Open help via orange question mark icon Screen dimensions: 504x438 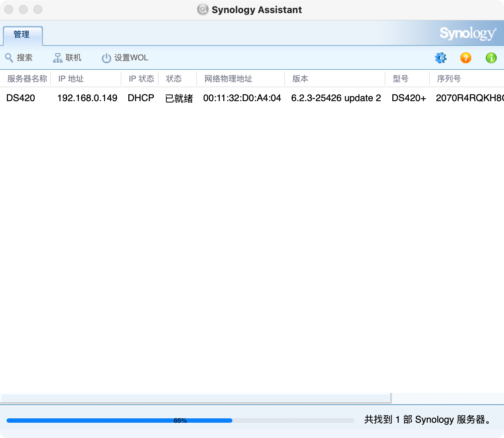(x=466, y=58)
